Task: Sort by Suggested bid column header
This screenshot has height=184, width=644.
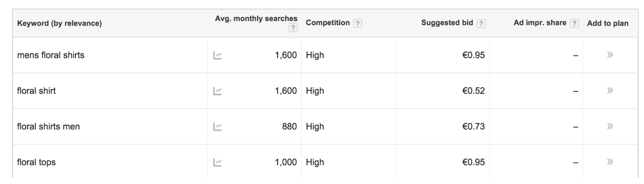Action: tap(447, 23)
